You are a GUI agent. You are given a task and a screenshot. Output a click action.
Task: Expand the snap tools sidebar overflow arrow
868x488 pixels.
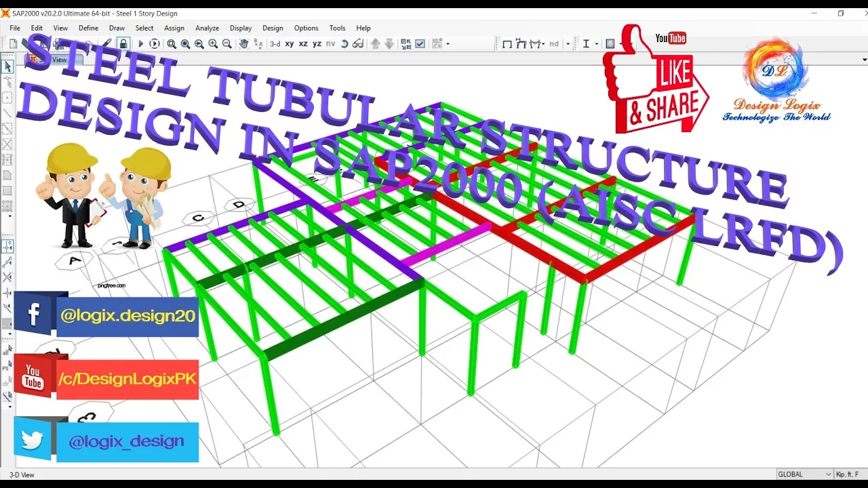pos(9,333)
